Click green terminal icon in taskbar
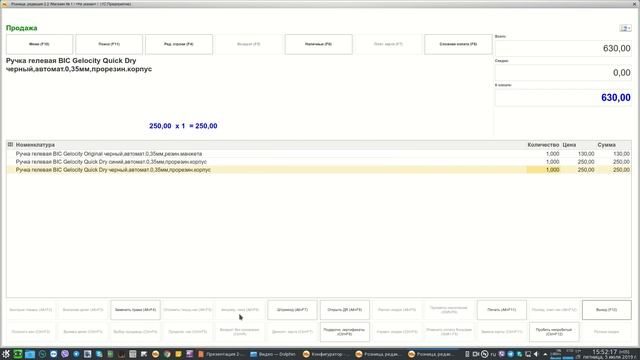The image size is (640, 360). click(18, 354)
